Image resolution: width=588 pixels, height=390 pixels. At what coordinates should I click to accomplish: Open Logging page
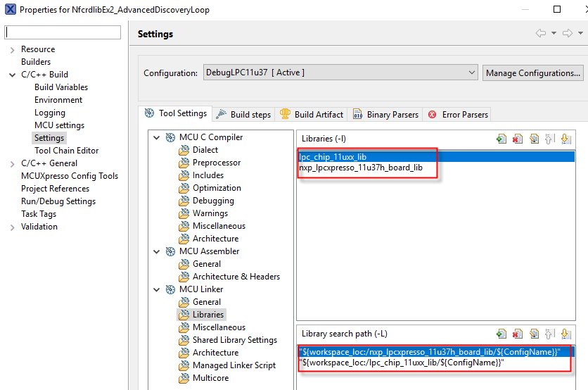(50, 113)
